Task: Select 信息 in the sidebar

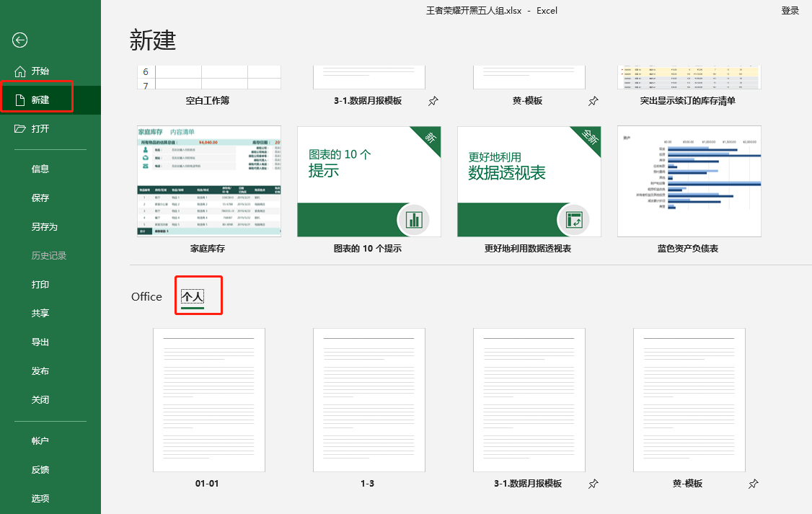Action: [40, 168]
